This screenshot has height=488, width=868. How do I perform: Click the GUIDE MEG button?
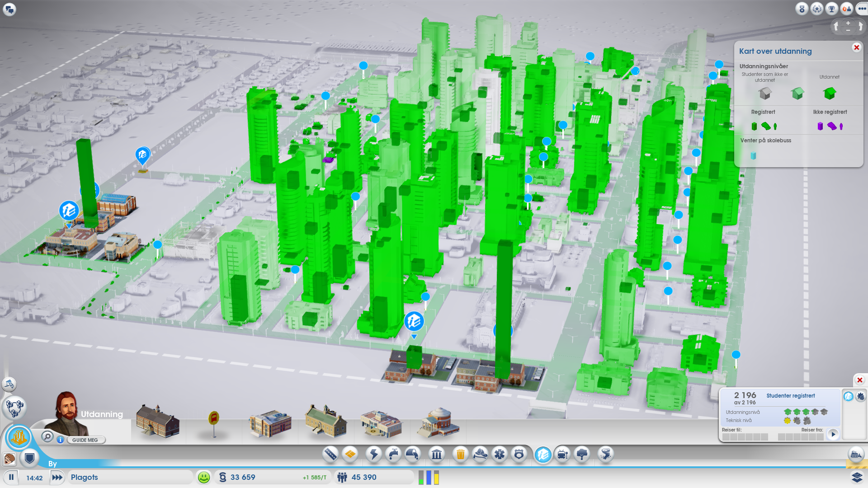click(85, 440)
